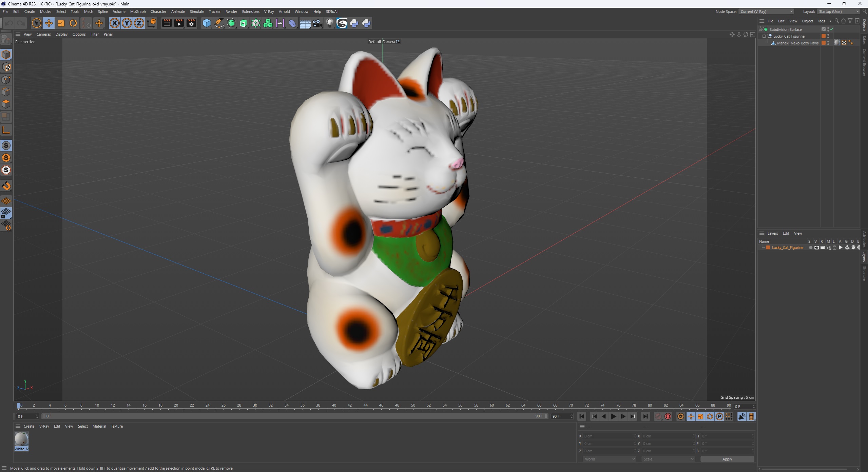Toggle Maneki_Neko_Both_Paws visibility dots
Image resolution: width=868 pixels, height=472 pixels.
click(828, 43)
